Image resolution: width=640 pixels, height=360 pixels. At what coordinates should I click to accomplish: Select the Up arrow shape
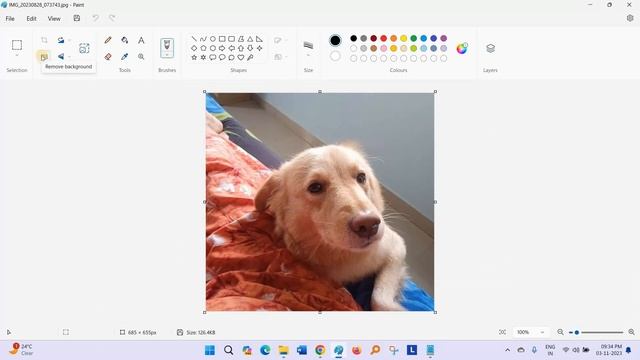(241, 48)
